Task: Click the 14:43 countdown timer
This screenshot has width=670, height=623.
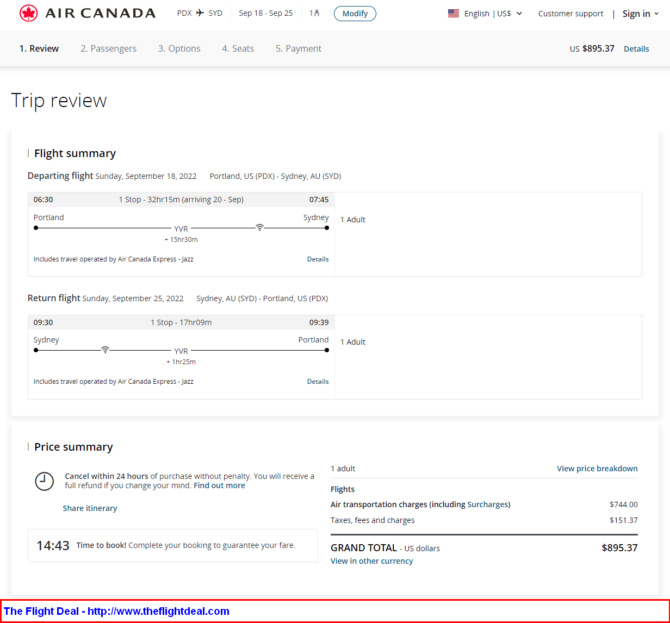Action: coord(53,545)
